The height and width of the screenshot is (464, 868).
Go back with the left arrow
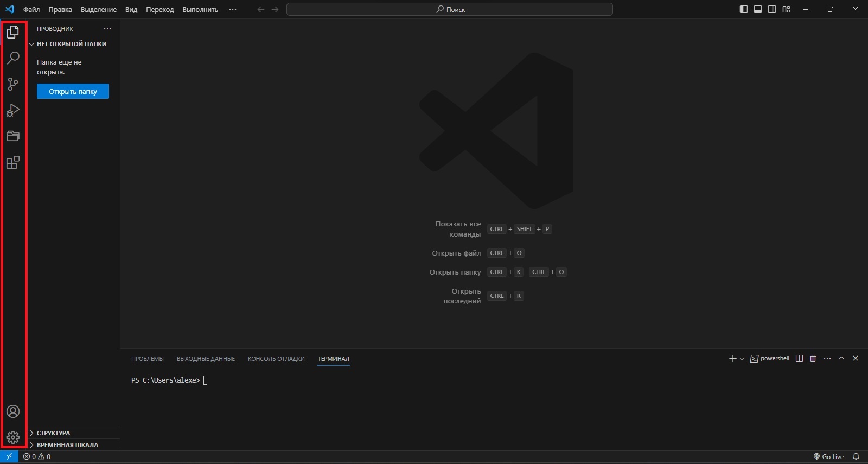click(x=261, y=9)
